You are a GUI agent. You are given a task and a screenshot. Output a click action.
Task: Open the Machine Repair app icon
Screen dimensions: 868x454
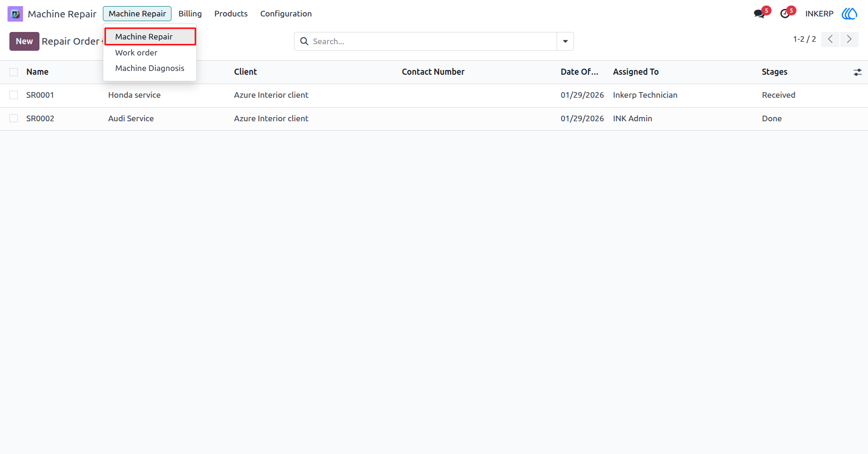[15, 14]
